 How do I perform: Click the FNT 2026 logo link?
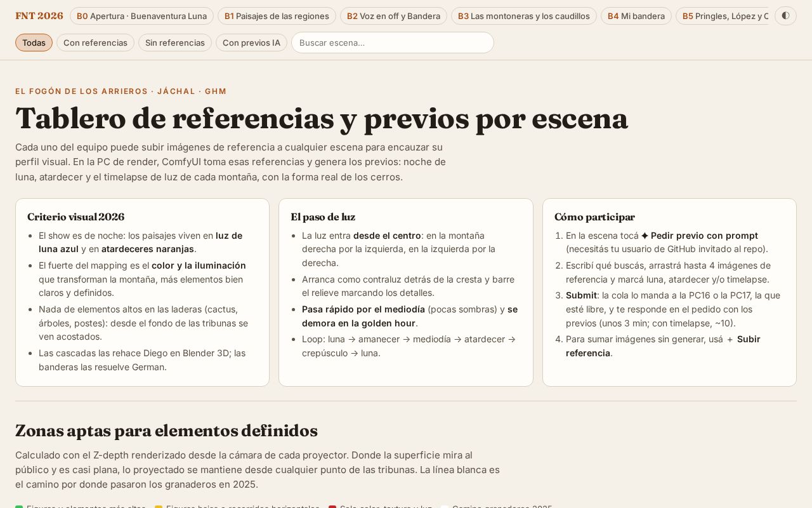(x=39, y=16)
